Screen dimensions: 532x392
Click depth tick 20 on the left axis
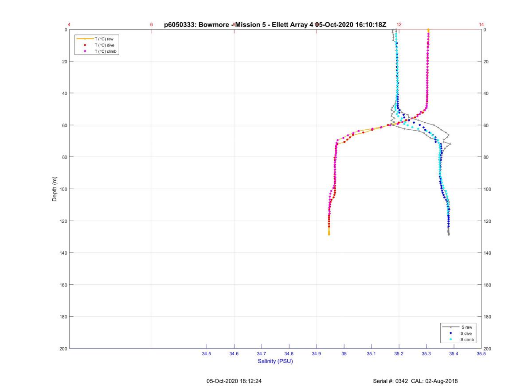(x=64, y=62)
